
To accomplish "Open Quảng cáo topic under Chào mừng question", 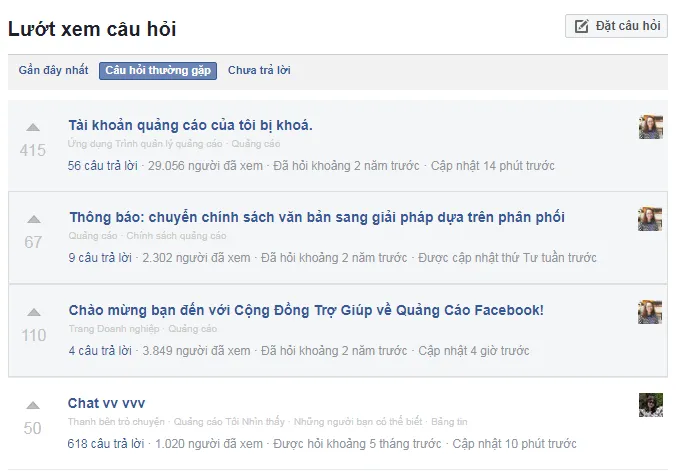I will [193, 329].
